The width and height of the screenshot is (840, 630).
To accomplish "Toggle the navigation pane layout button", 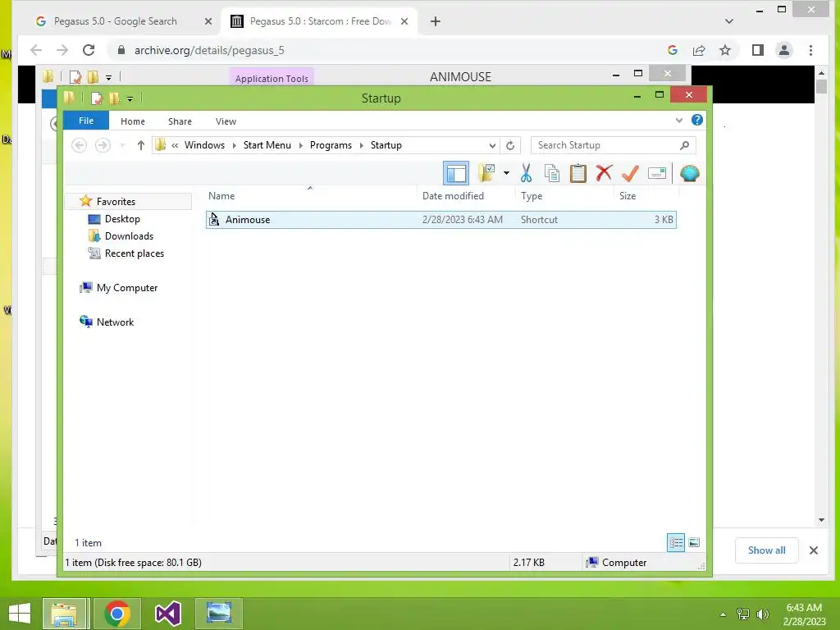I will [x=456, y=173].
